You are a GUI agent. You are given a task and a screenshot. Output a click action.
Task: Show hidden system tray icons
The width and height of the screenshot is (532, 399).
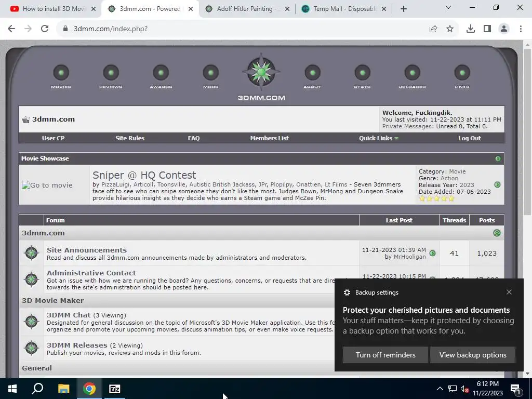[x=440, y=389]
